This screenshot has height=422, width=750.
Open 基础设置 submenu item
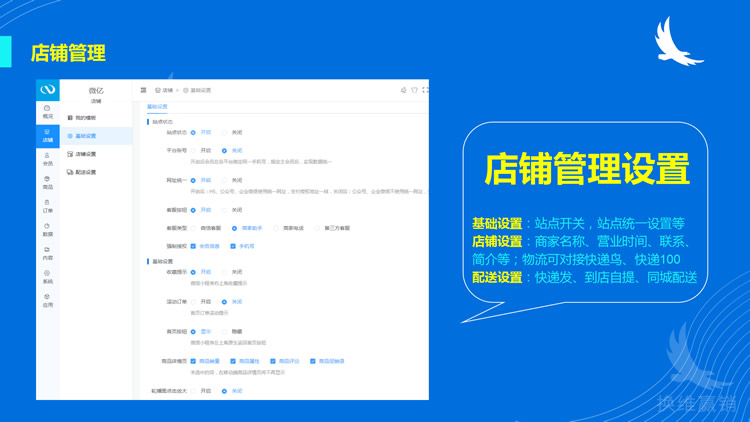click(96, 136)
